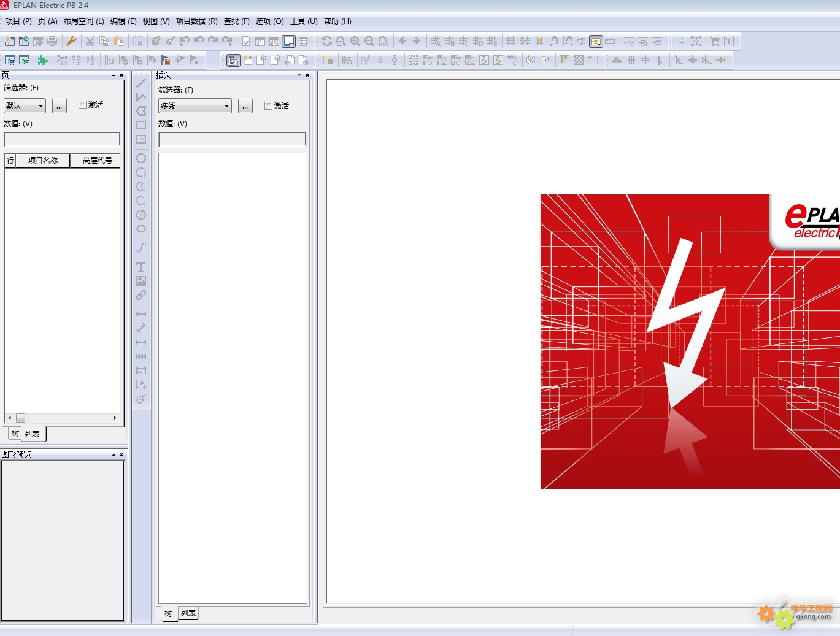Close the 插头 navigator panel
Viewport: 840px width, 636px height.
(x=307, y=75)
